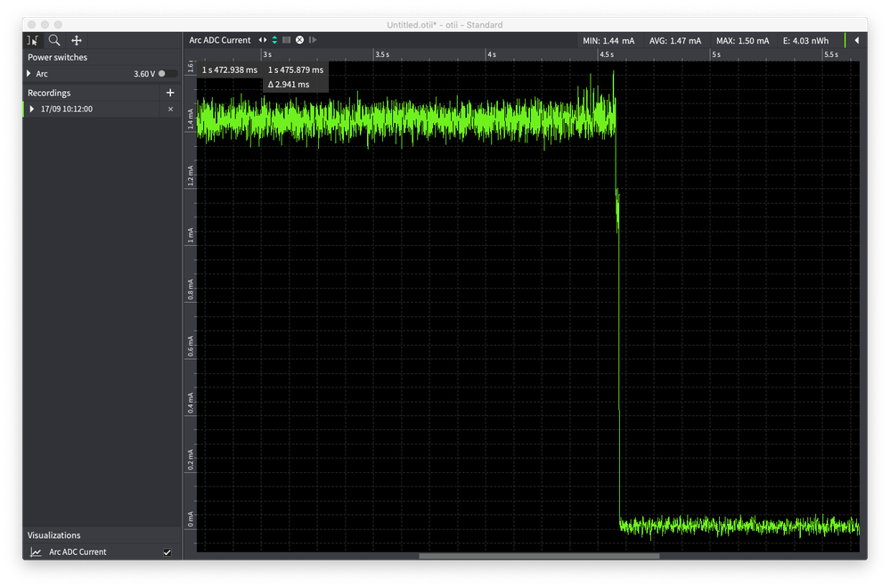890x588 pixels.
Task: Click the 1 s 475.879 ms cursor label
Action: pos(296,69)
